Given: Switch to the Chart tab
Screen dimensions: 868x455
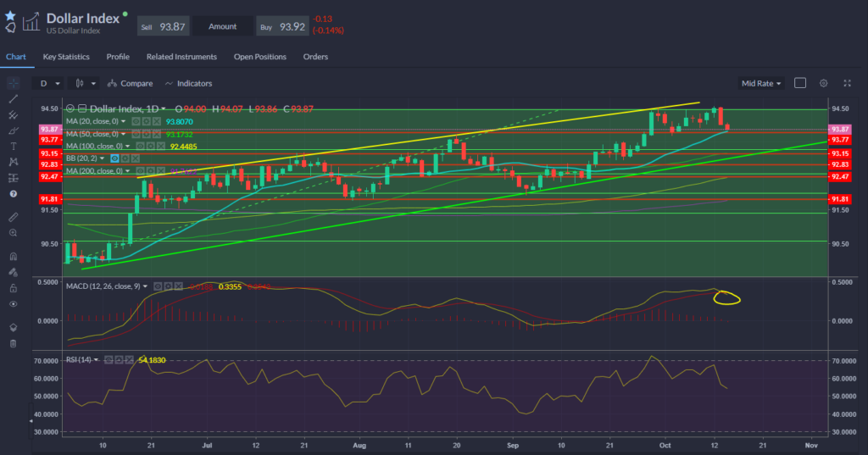Looking at the screenshot, I should click(16, 57).
